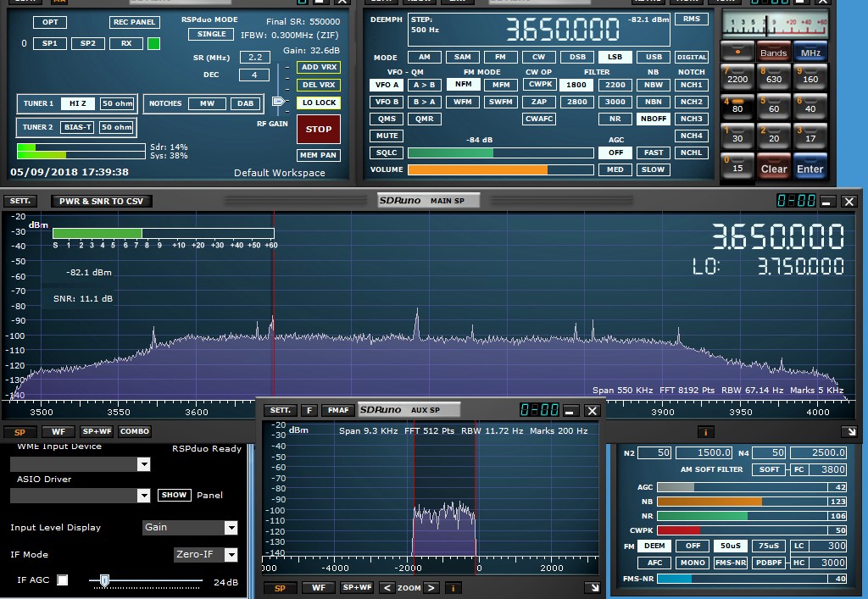The image size is (868, 599).
Task: Click the orange dot key left of Bands
Action: click(x=737, y=50)
